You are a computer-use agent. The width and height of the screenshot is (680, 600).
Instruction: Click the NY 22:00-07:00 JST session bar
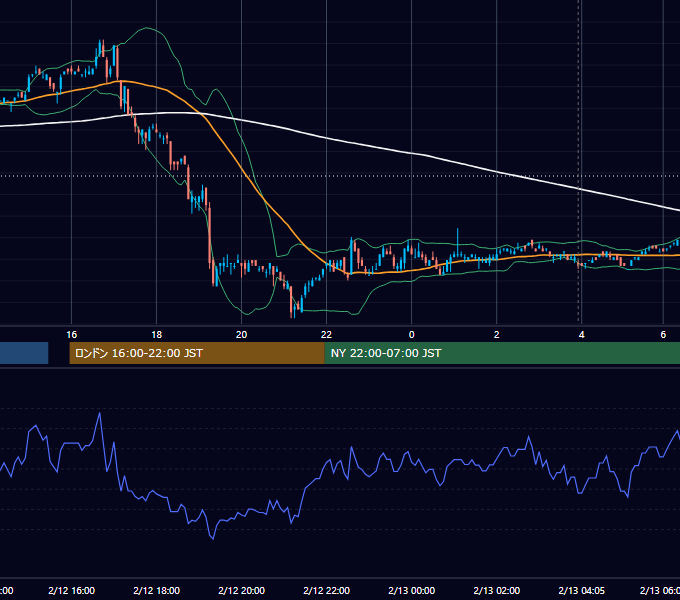(x=502, y=353)
